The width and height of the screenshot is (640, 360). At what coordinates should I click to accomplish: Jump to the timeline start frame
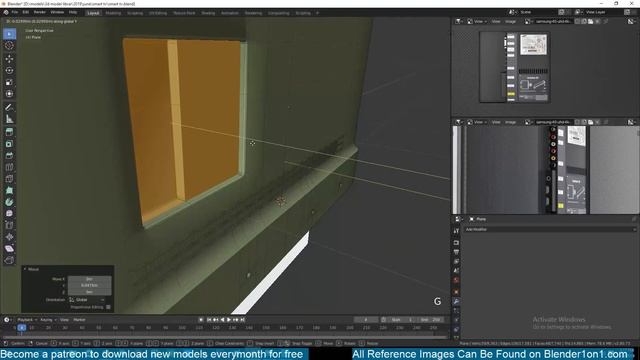[209, 320]
